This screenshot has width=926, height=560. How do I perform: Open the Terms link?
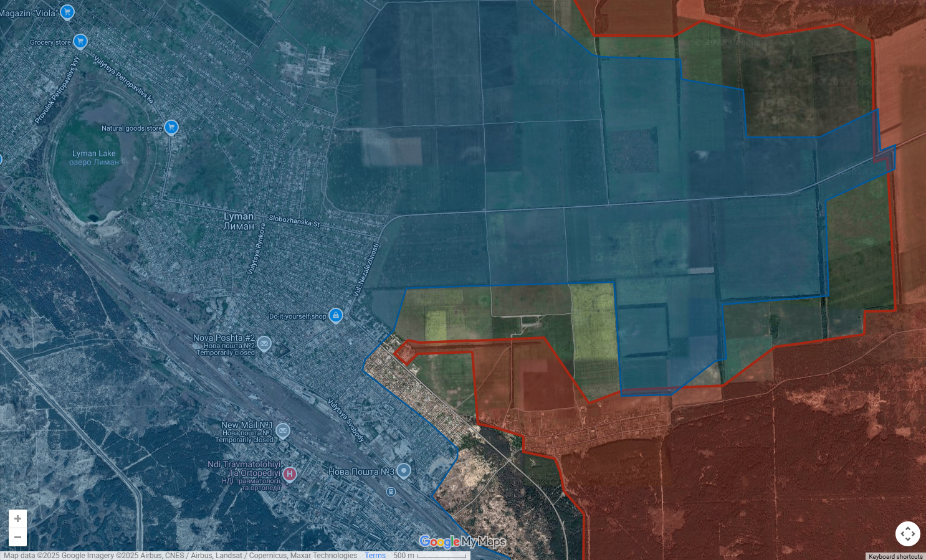[375, 556]
